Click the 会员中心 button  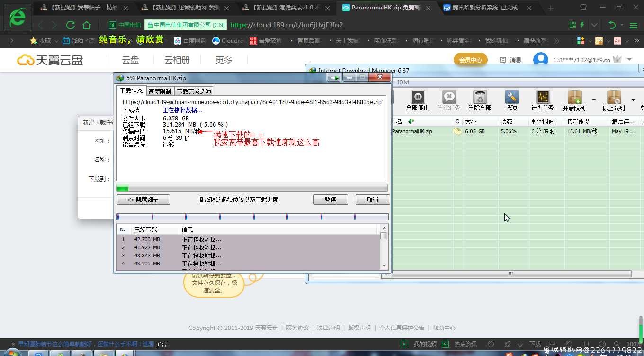coord(471,60)
